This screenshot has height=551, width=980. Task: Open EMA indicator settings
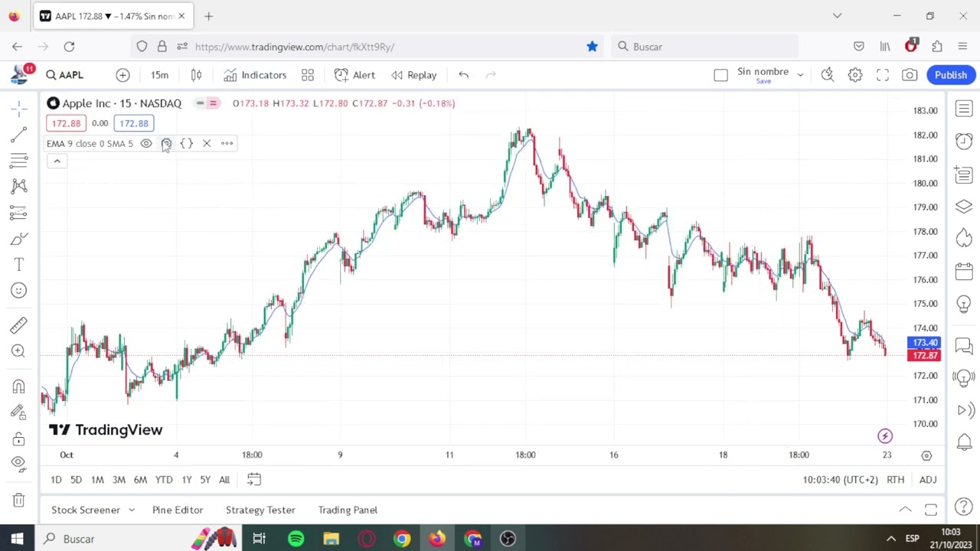click(x=166, y=143)
